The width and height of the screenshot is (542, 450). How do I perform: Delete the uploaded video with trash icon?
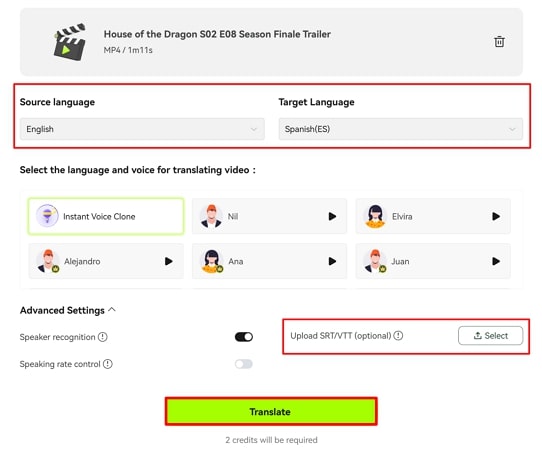499,42
